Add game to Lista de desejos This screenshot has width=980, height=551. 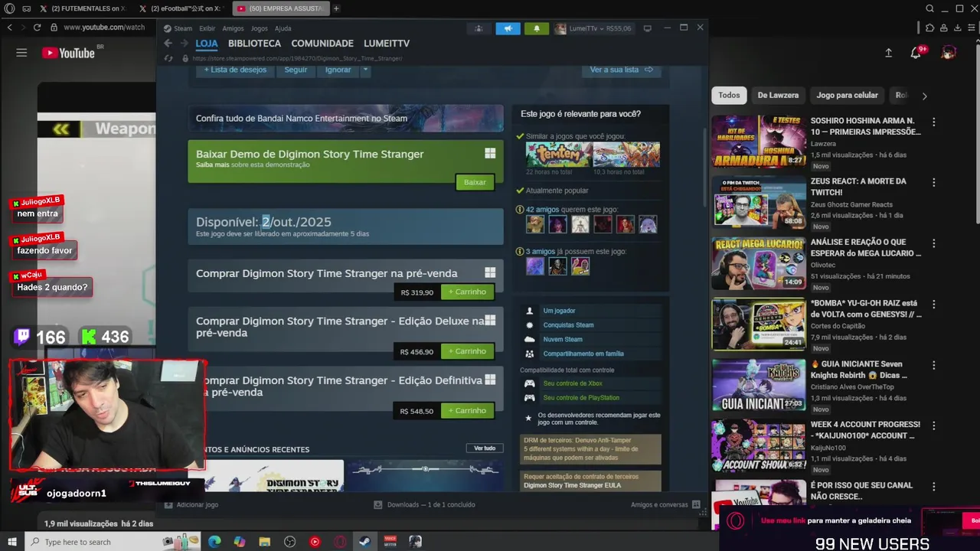pyautogui.click(x=235, y=70)
